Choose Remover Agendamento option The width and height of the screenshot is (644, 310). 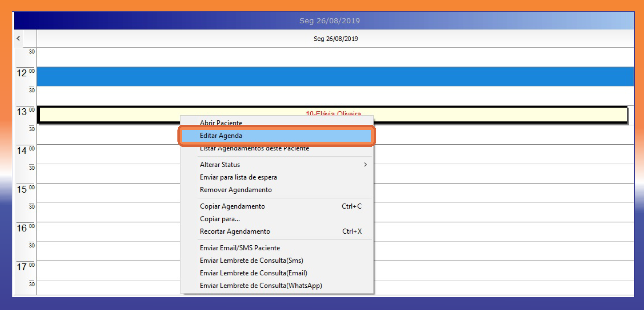tap(236, 190)
